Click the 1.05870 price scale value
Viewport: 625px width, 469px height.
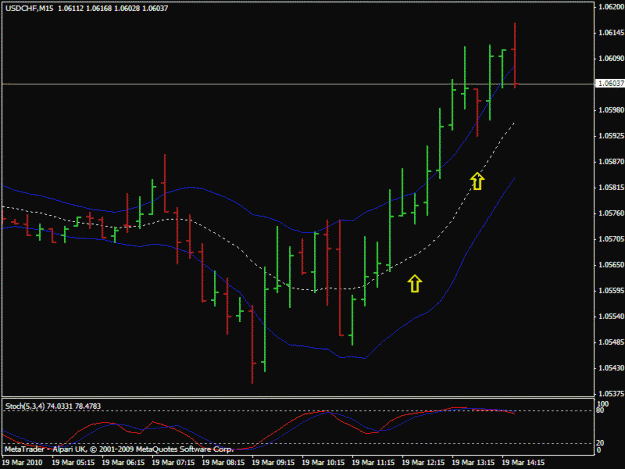pyautogui.click(x=611, y=162)
